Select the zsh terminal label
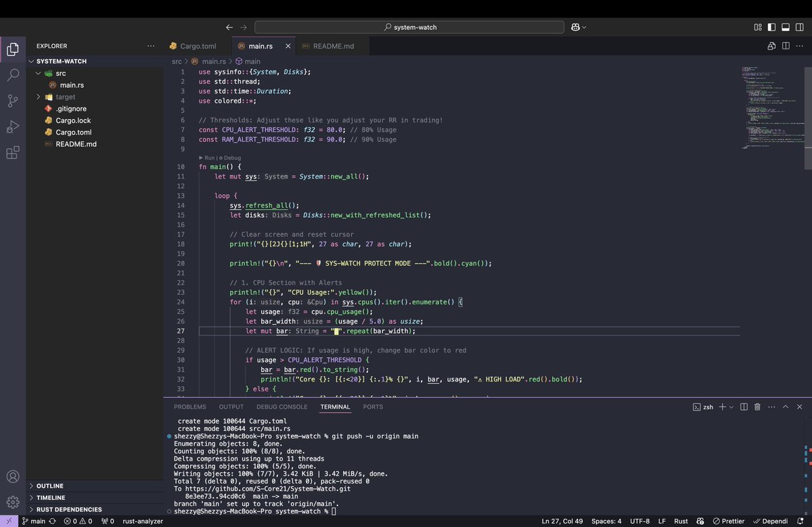This screenshot has height=527, width=812. click(x=703, y=407)
